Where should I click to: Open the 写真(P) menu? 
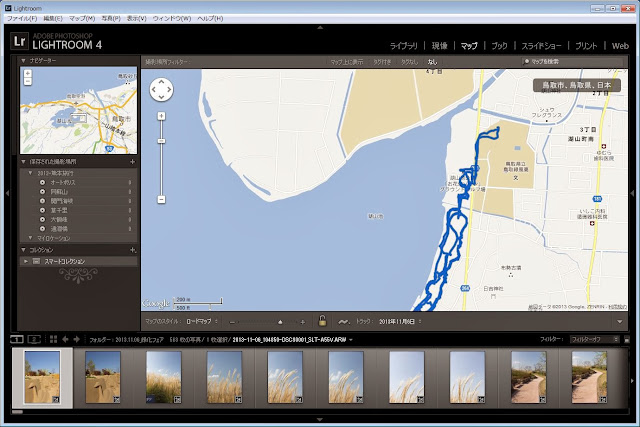coord(111,19)
